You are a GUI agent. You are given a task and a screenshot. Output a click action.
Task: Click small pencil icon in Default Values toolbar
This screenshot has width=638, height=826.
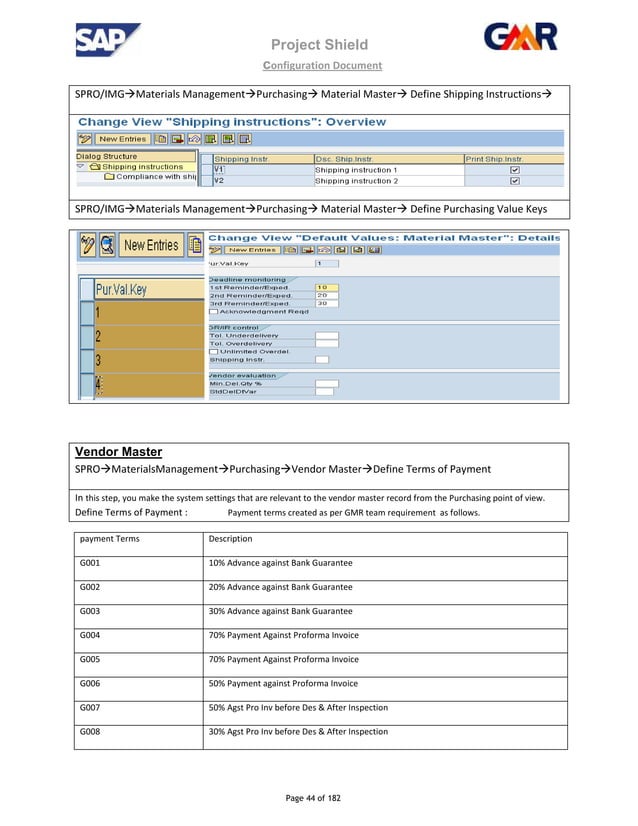[x=215, y=250]
